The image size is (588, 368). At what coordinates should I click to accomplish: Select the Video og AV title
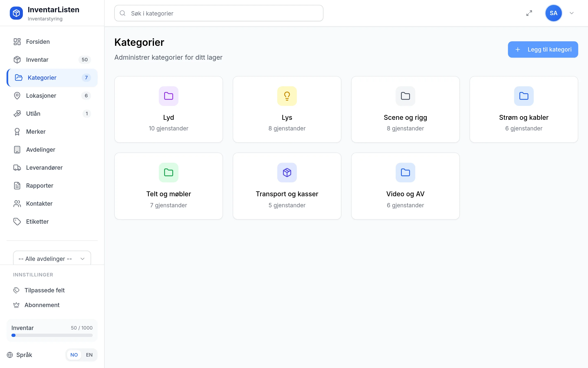(405, 194)
